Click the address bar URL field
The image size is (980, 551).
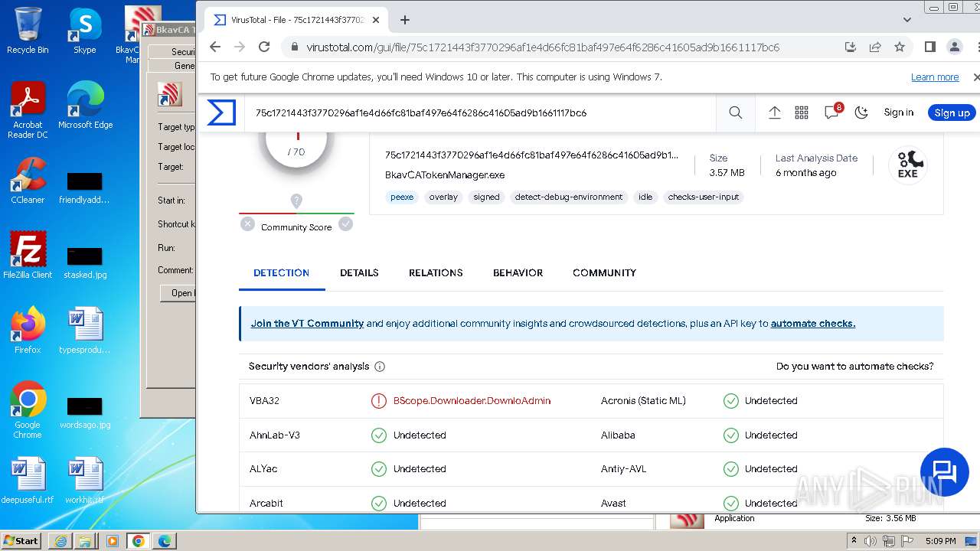(x=543, y=47)
